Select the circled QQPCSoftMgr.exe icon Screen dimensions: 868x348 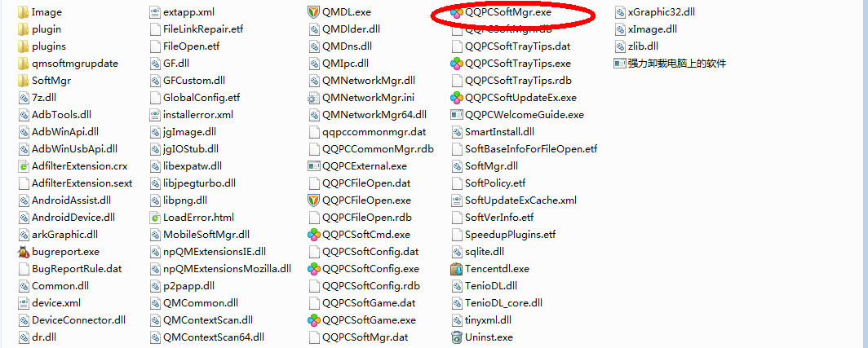point(457,11)
